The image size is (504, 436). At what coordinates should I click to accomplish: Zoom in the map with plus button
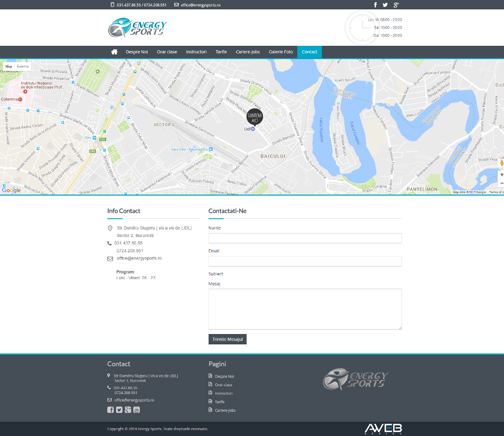pos(502,174)
